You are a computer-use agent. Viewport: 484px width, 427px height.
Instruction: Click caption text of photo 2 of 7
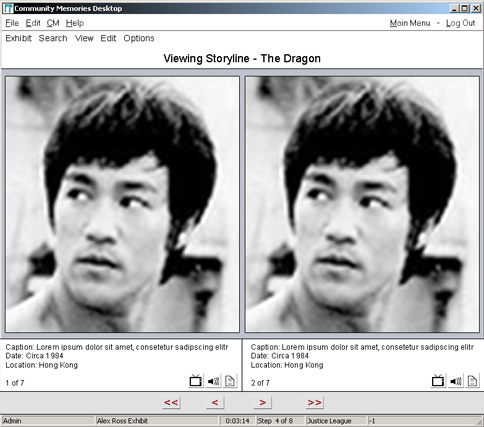click(x=362, y=347)
